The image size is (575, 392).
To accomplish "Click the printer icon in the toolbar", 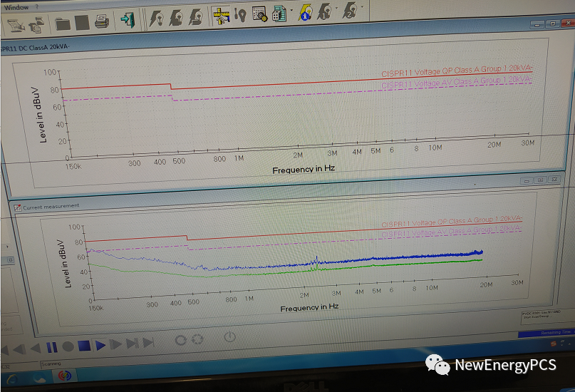I will [x=102, y=21].
